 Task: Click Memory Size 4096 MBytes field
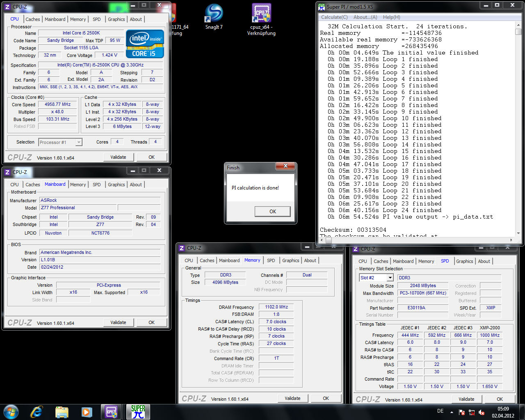pyautogui.click(x=225, y=282)
